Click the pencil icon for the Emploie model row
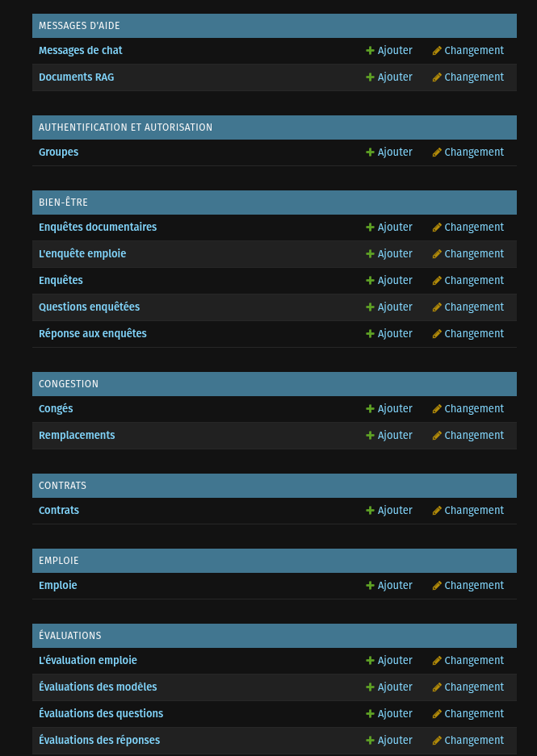This screenshot has height=756, width=537. point(437,585)
